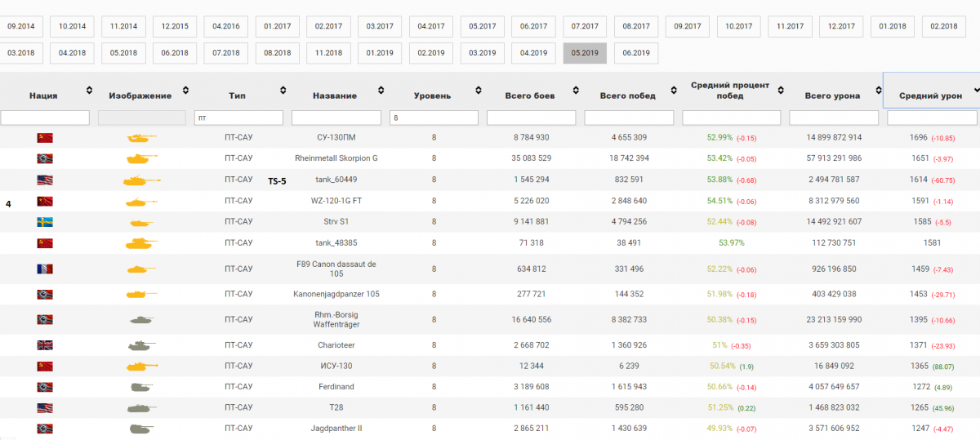Click the T28 row American flag
This screenshot has width=980, height=440.
pyautogui.click(x=45, y=407)
